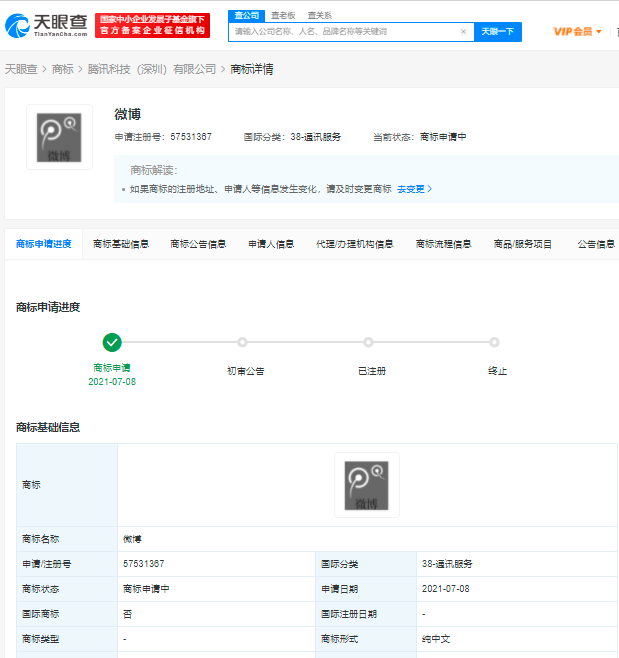619x658 pixels.
Task: Open the 微博 trademark logo at page top
Action: pyautogui.click(x=59, y=137)
